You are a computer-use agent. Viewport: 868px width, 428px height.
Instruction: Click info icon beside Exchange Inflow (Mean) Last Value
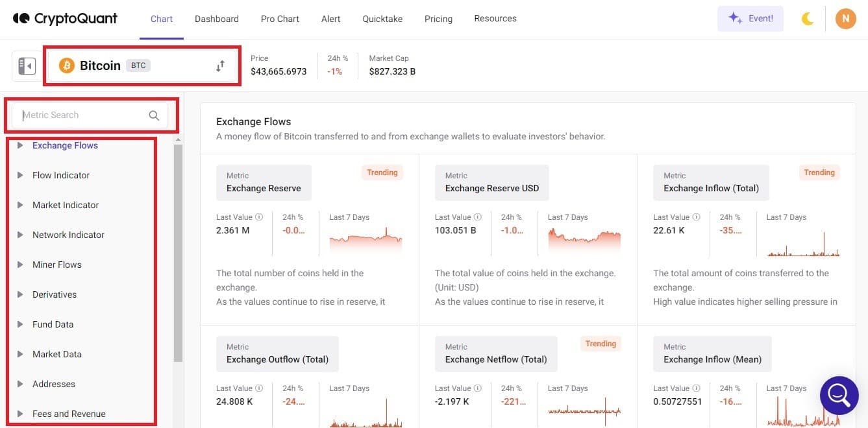(697, 388)
